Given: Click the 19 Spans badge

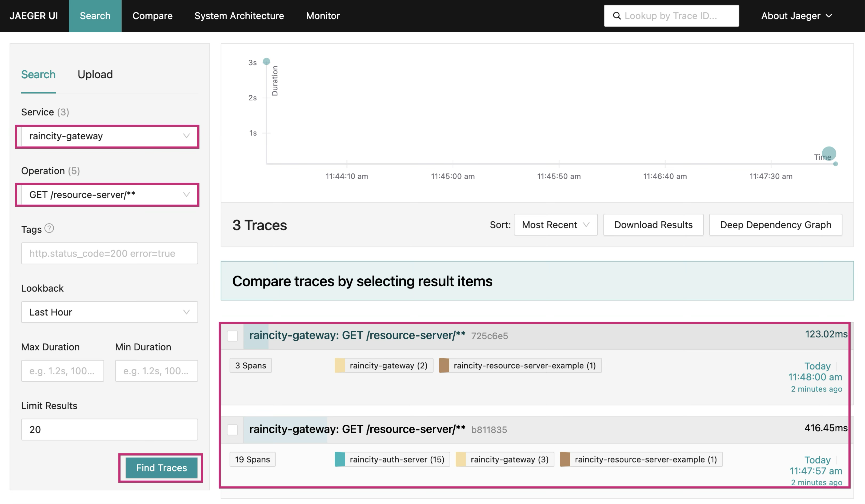Looking at the screenshot, I should (252, 460).
